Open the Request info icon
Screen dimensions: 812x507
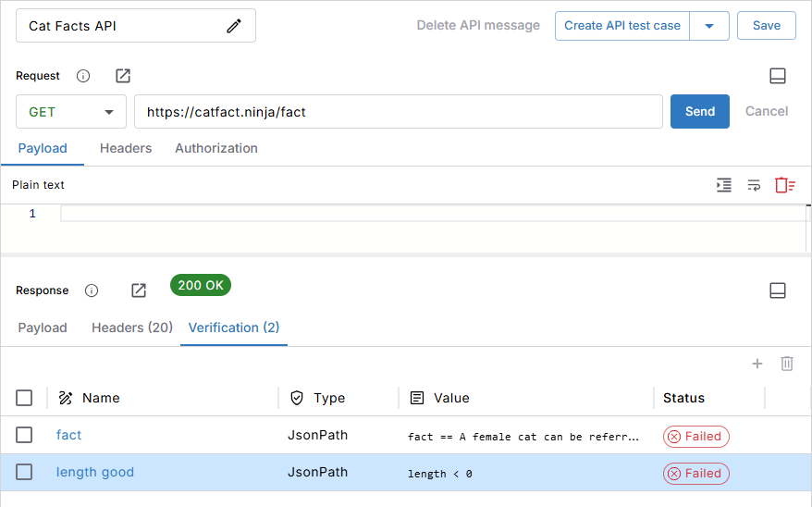[83, 76]
